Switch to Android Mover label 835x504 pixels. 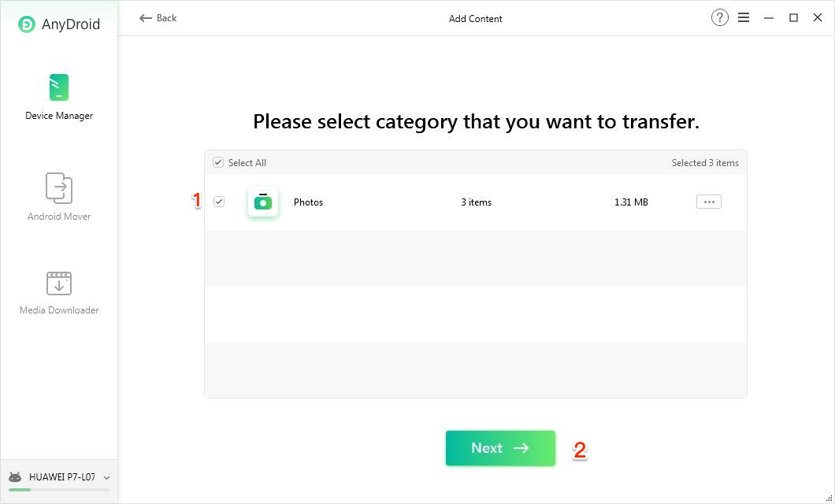click(59, 217)
